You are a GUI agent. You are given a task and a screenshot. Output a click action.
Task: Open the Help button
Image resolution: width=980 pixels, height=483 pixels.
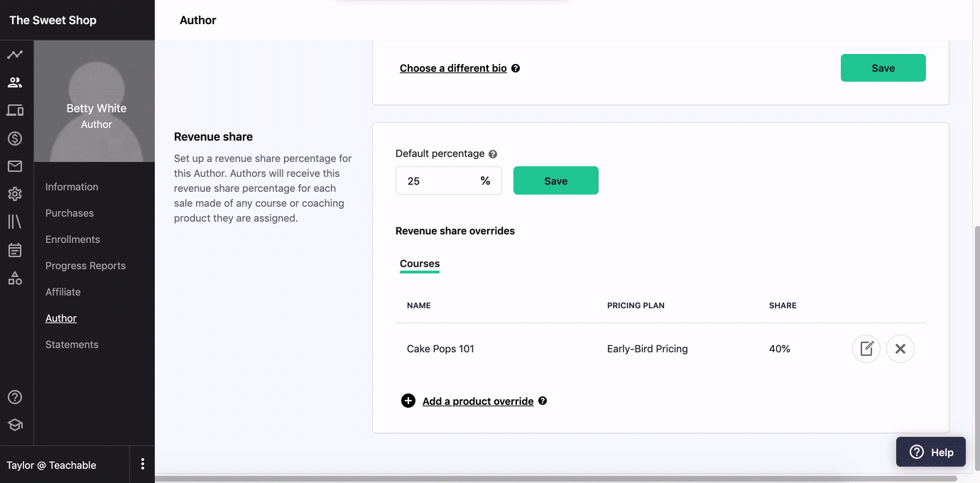[x=931, y=452]
